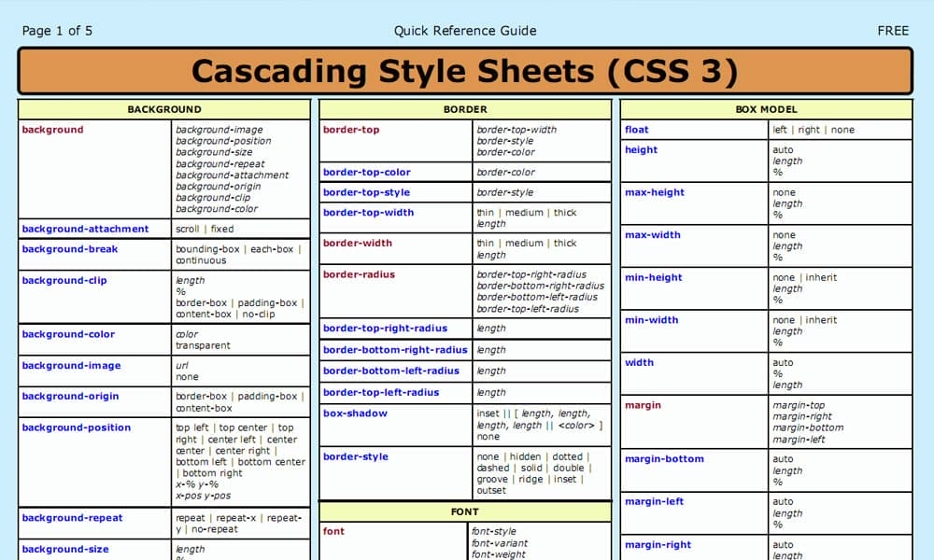
Task: Click the background property link
Action: pyautogui.click(x=51, y=130)
